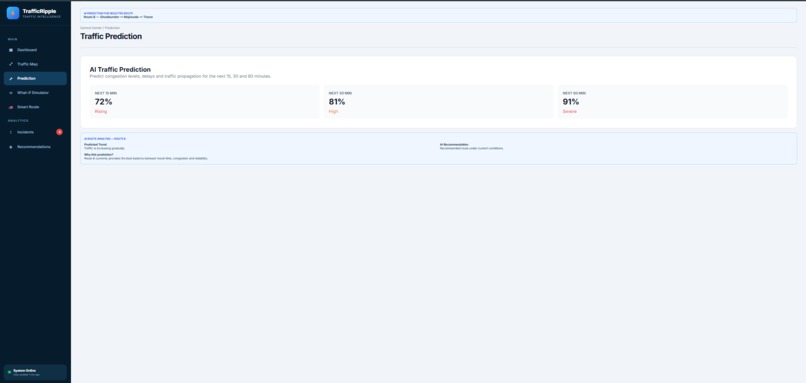Go to the Traffic Map page
This screenshot has height=383, width=806.
coord(35,64)
